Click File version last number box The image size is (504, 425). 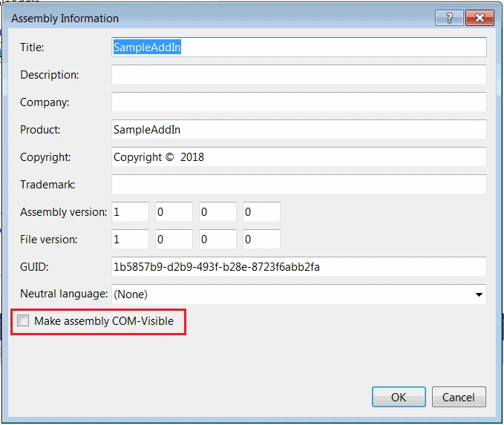[x=262, y=240]
